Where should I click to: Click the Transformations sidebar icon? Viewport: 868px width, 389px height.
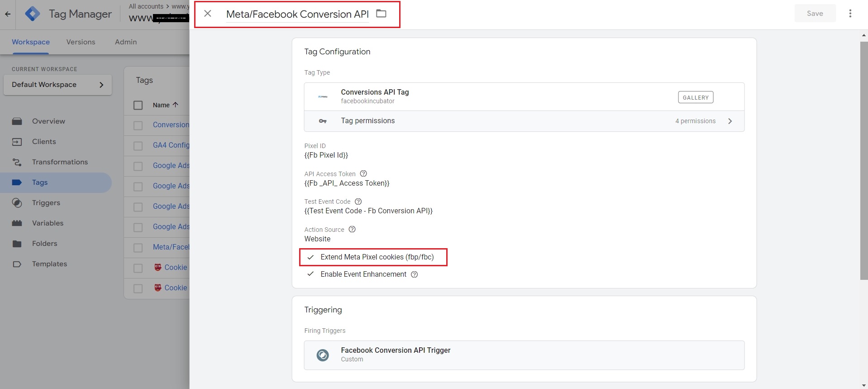17,162
